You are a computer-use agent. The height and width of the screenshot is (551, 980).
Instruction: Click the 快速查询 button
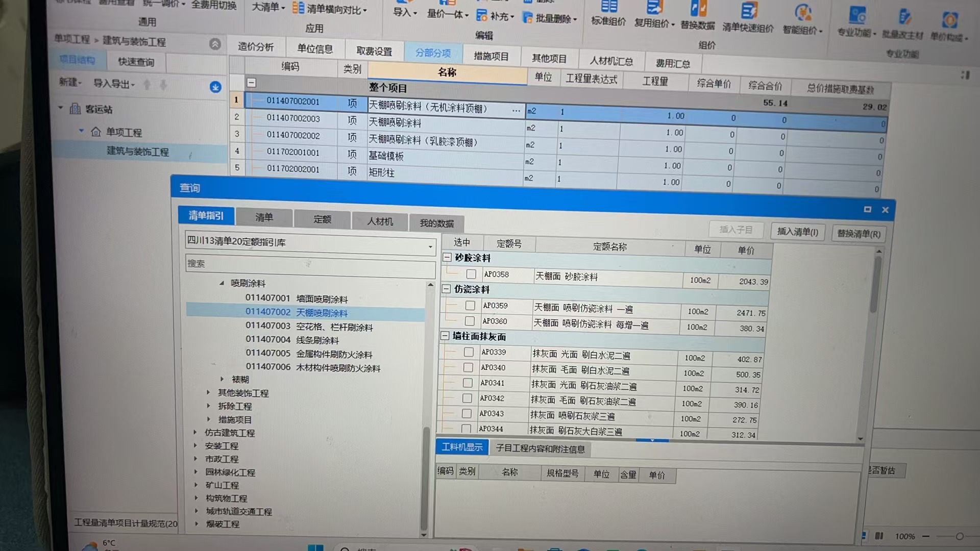(136, 62)
